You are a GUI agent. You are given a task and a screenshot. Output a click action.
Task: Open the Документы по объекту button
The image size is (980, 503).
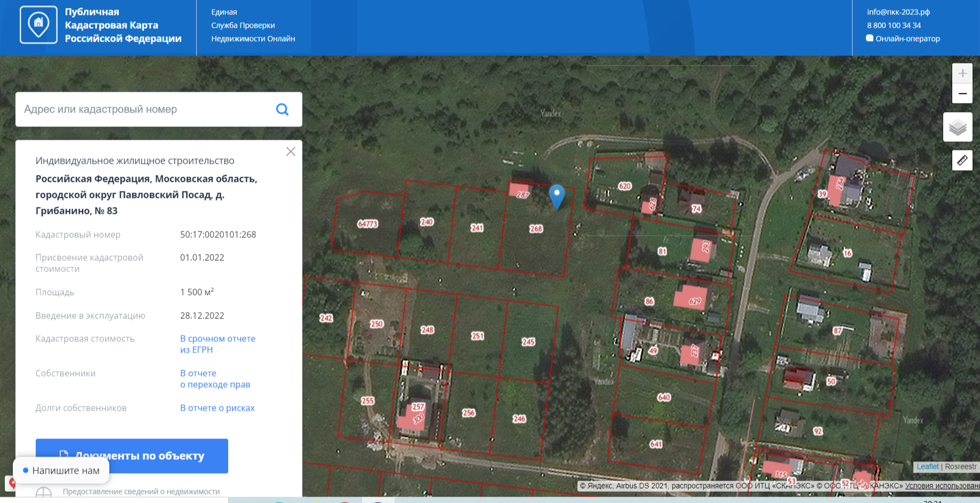pyautogui.click(x=132, y=456)
